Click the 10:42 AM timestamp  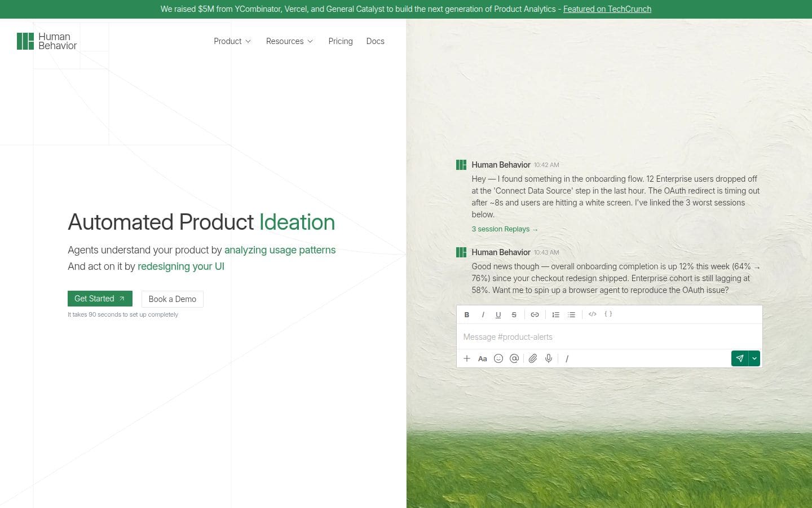546,165
